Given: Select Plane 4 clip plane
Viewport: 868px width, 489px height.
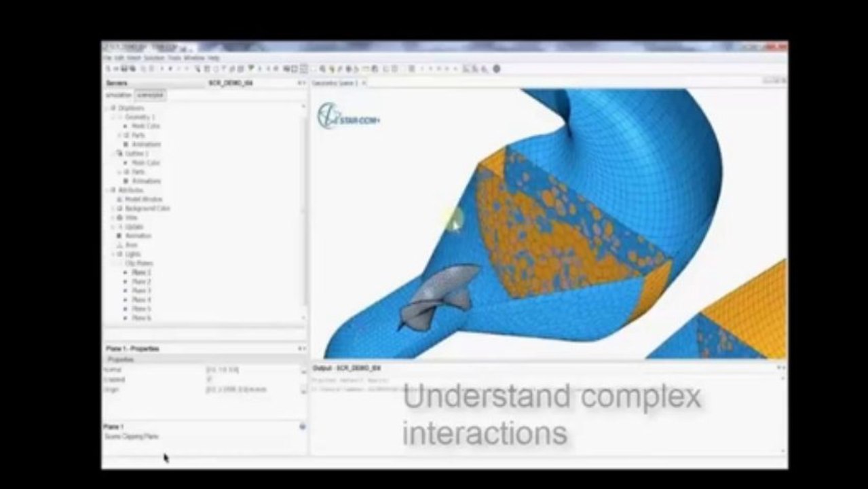Looking at the screenshot, I should (x=141, y=300).
